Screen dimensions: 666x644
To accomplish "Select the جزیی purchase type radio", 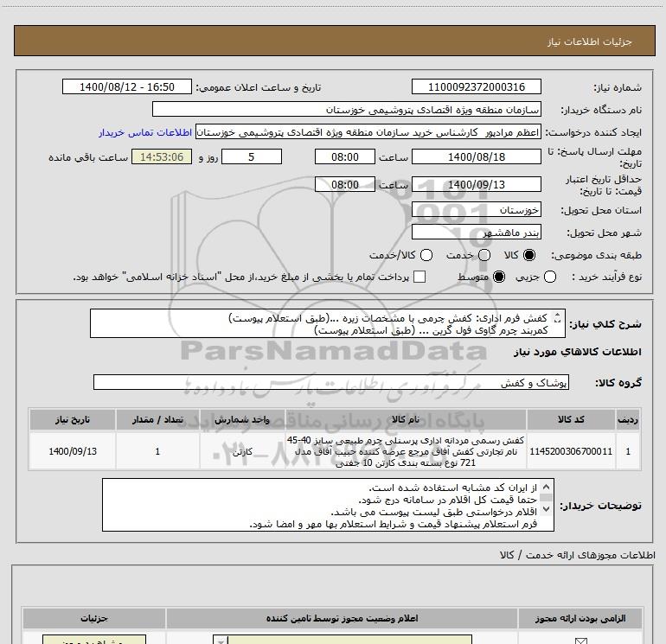I will pos(550,277).
